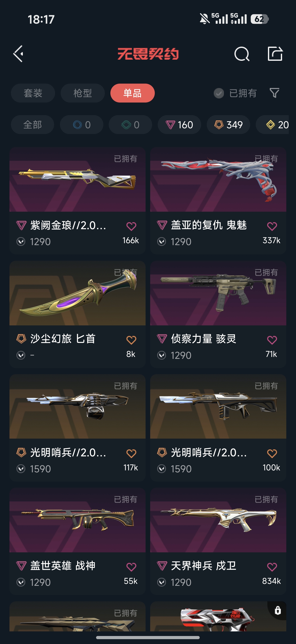This screenshot has width=296, height=644.
Task: Favorite the 沙尘幻旅 匕首 heart icon
Action: (x=131, y=340)
